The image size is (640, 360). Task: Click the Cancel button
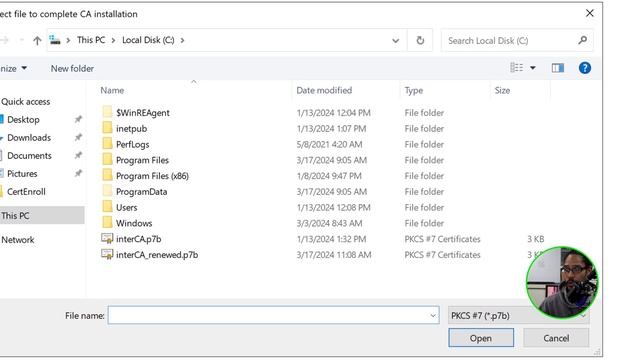coord(556,338)
